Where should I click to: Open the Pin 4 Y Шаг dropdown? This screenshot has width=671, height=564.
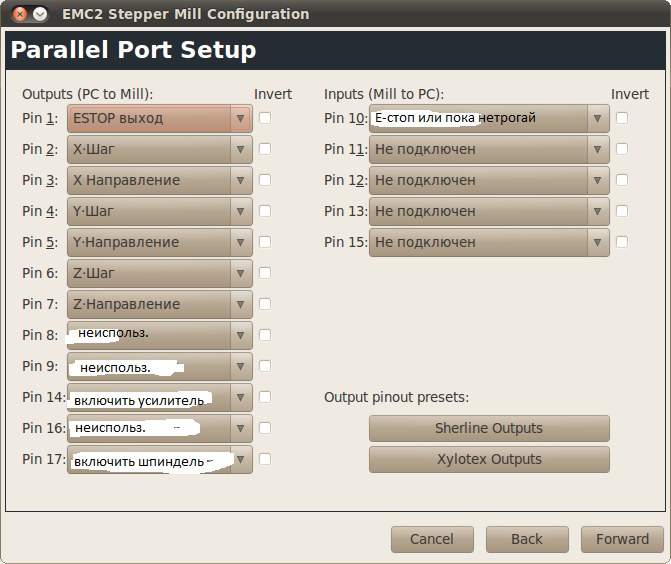160,211
